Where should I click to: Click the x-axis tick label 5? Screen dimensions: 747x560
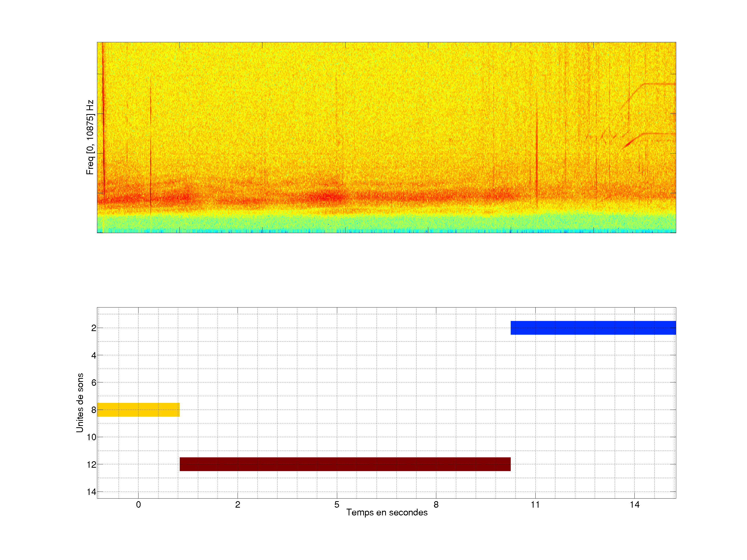337,505
